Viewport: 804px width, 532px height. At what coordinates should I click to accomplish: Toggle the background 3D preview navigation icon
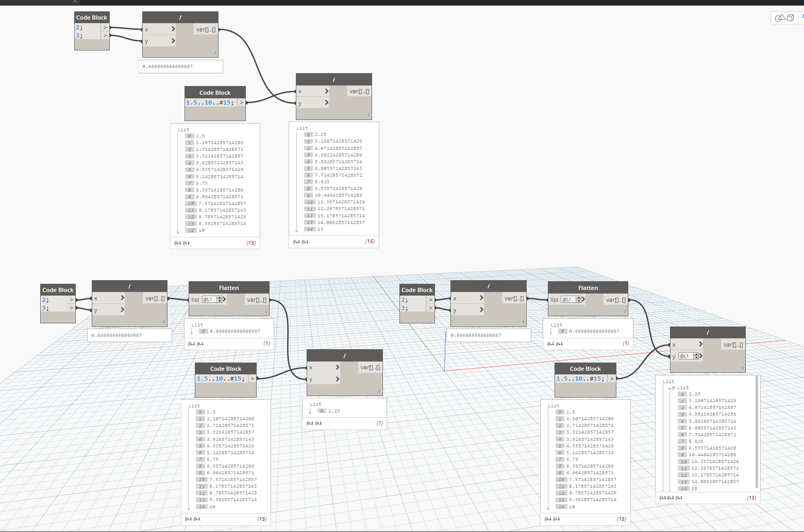pyautogui.click(x=784, y=18)
